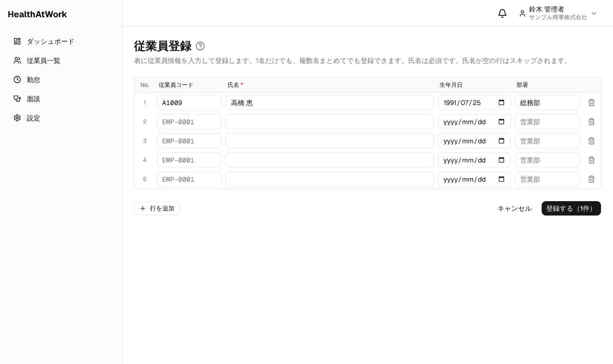This screenshot has height=364, width=613.
Task: Open calendar picker in row 2 birthdate
Action: (501, 121)
